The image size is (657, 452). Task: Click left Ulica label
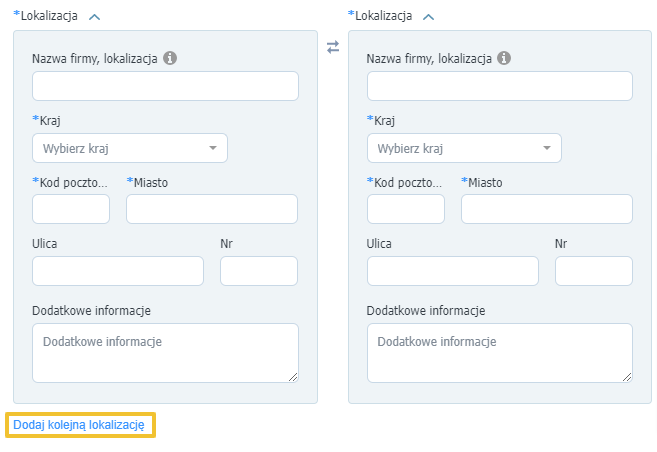[x=44, y=243]
